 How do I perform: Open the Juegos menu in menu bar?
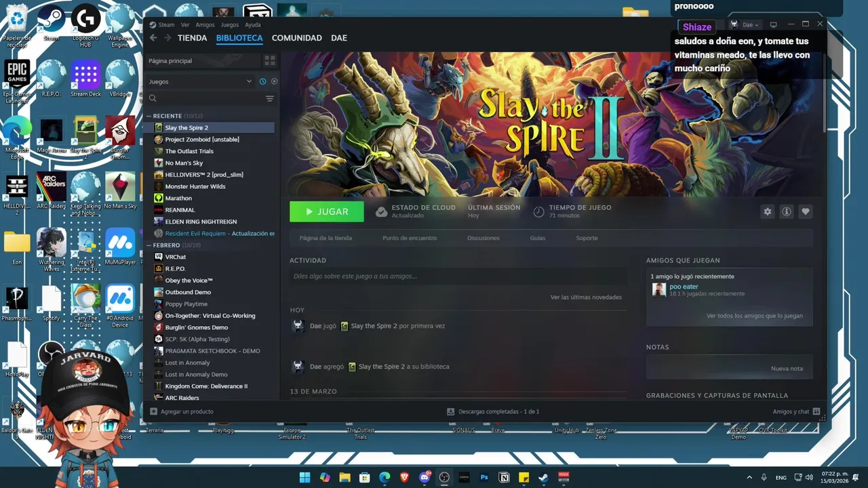click(x=230, y=24)
